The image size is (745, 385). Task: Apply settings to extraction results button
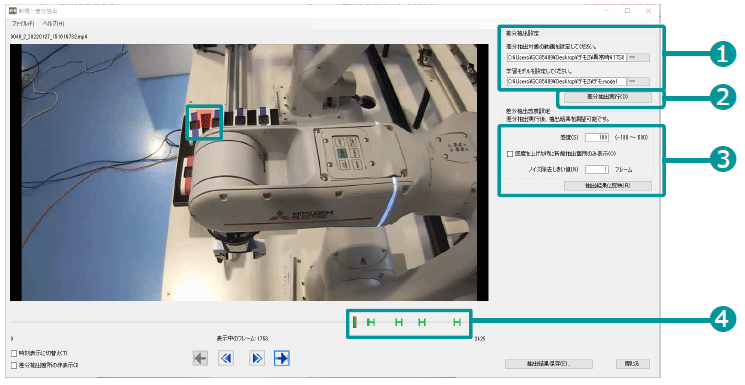(x=608, y=185)
